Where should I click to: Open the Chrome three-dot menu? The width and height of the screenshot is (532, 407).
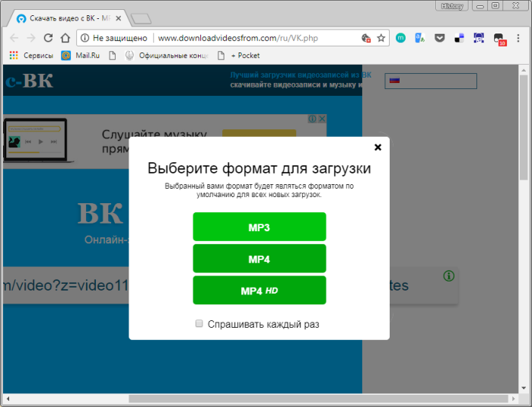tap(518, 38)
